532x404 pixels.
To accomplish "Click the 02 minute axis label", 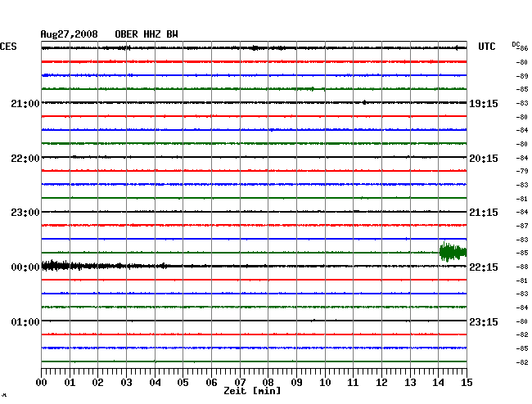I will [97, 383].
